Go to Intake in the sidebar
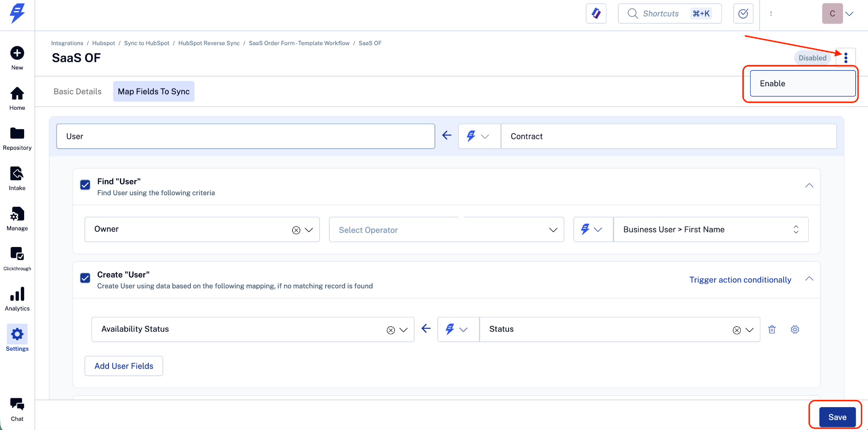868x430 pixels. [x=17, y=179]
